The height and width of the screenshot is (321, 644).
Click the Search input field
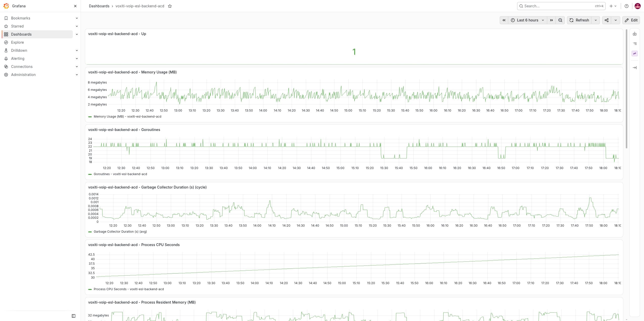point(561,6)
